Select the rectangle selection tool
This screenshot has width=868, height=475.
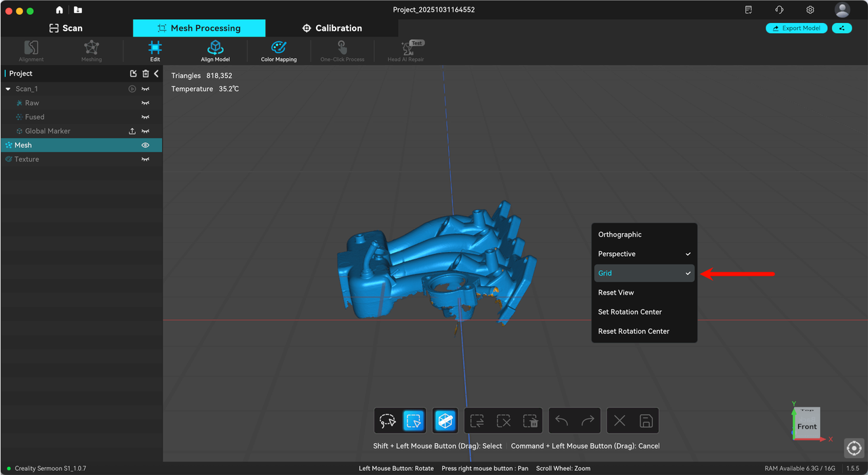point(414,420)
